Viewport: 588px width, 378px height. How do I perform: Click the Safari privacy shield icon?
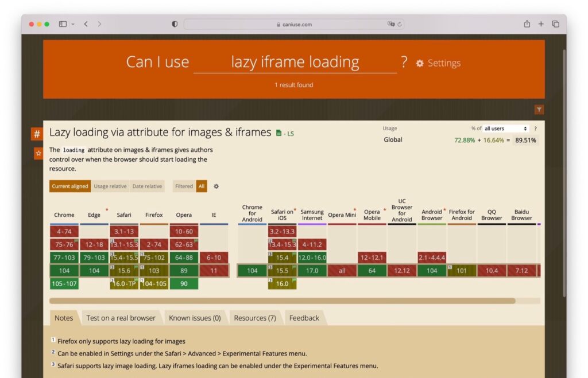click(x=174, y=24)
